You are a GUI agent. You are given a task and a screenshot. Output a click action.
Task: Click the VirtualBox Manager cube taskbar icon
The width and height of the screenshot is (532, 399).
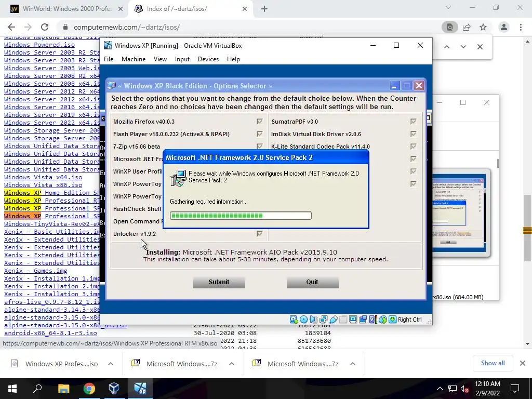tap(114, 389)
